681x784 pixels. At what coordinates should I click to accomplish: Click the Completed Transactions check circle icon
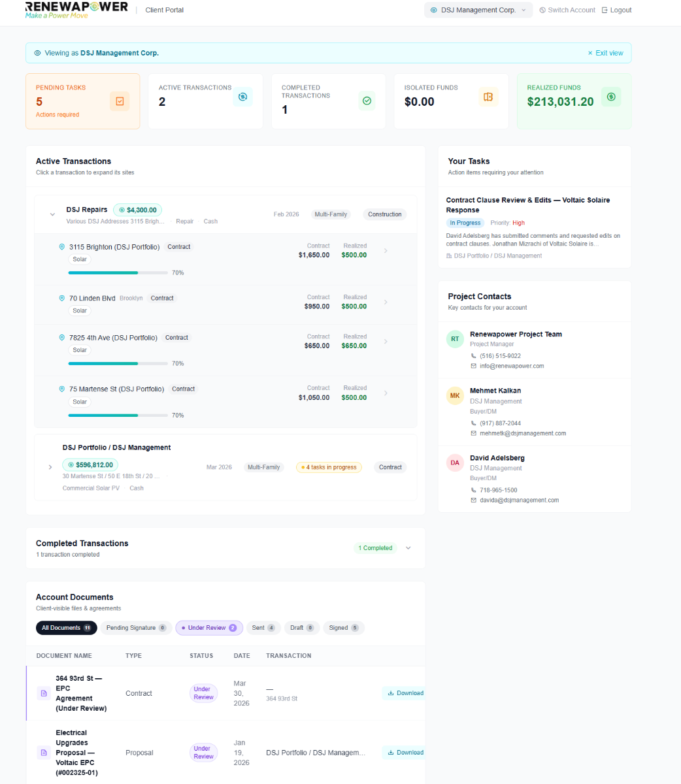pyautogui.click(x=367, y=101)
